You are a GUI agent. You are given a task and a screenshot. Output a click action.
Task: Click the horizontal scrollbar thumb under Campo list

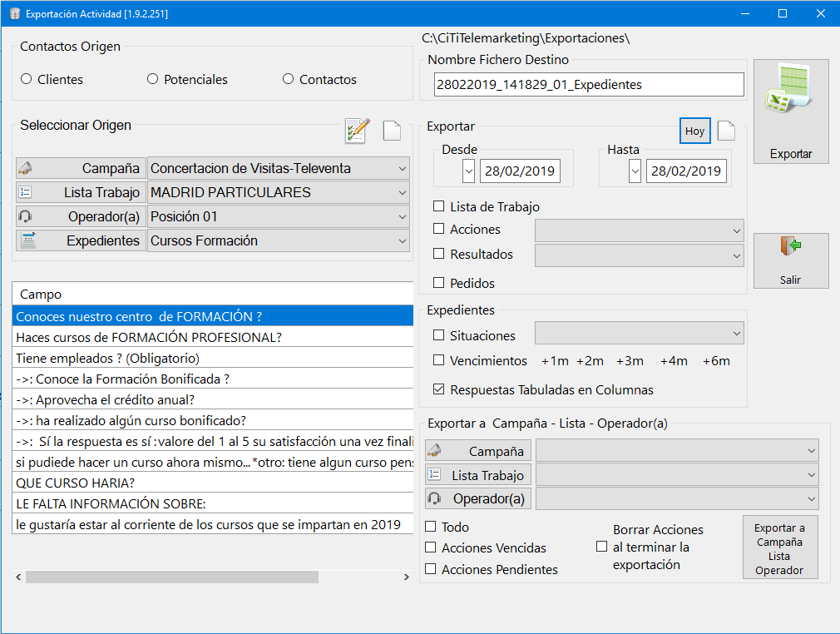tap(172, 577)
